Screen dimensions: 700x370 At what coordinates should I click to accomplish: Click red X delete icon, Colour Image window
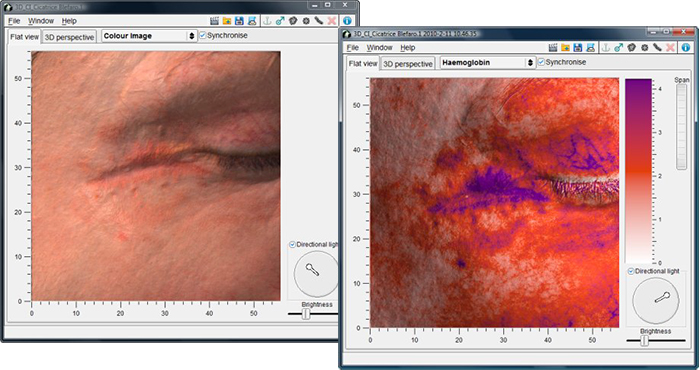331,21
